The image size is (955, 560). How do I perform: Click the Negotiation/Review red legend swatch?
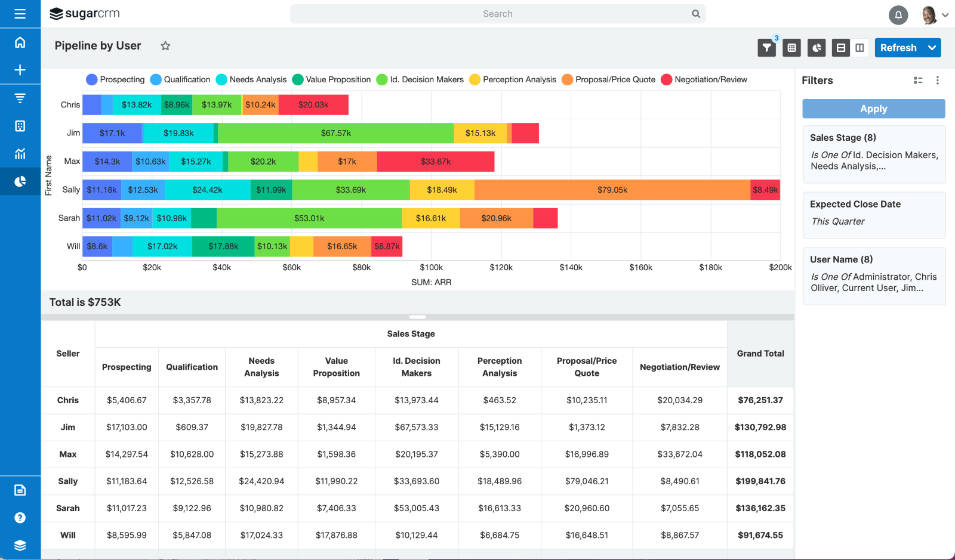[667, 80]
